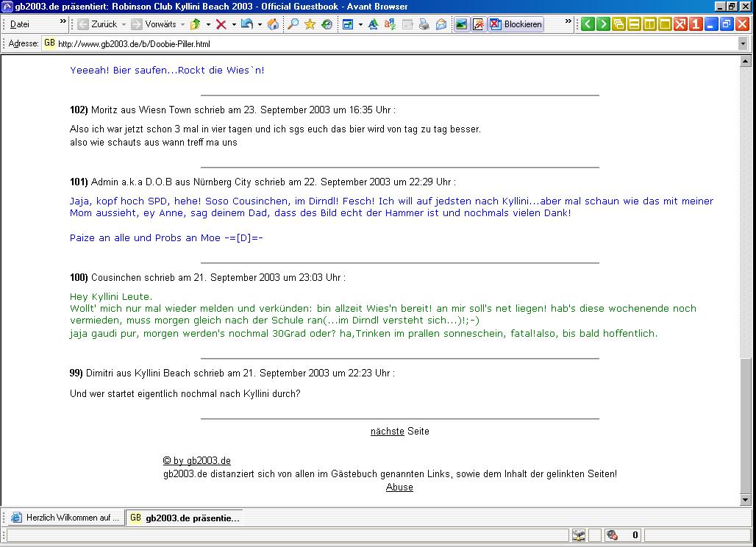Open mail with the envelope icon
The height and width of the screenshot is (547, 756).
pyautogui.click(x=441, y=24)
